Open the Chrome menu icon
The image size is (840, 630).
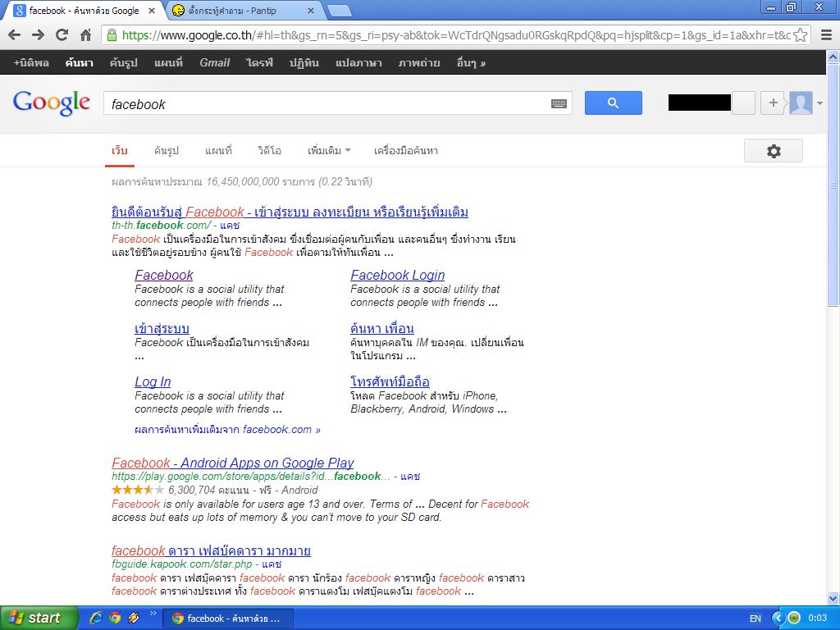click(x=827, y=35)
